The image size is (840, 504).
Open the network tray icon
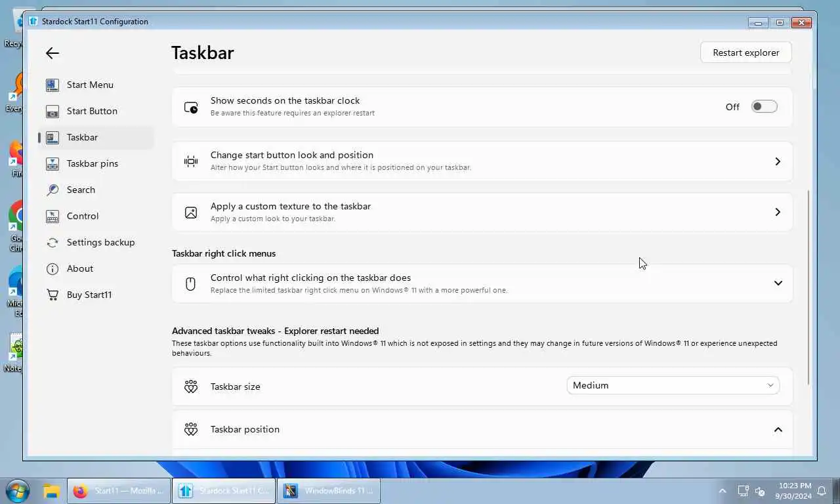[x=743, y=491]
